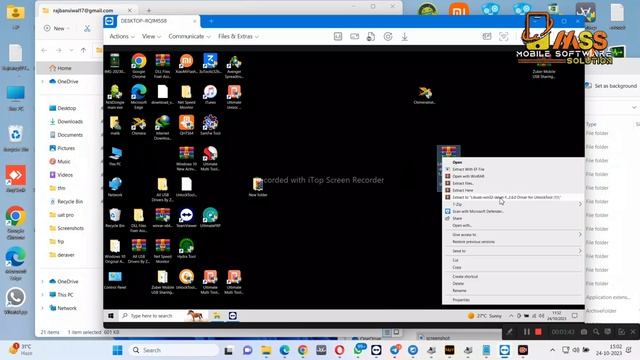Choose Rename in the context menu
The image size is (640, 360).
click(513, 291)
